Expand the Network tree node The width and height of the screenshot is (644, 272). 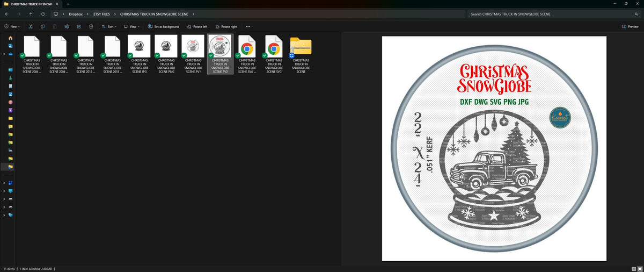click(4, 215)
